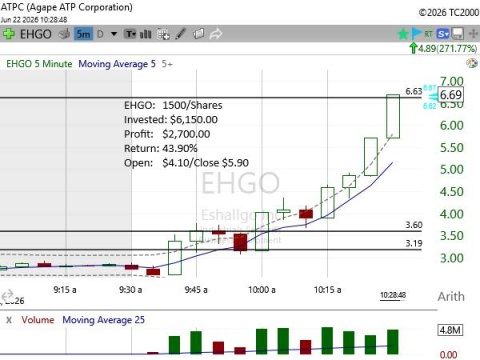Image resolution: width=480 pixels, height=360 pixels.
Task: Click the Open $4.10/Close $5.90 note
Action: 186,163
